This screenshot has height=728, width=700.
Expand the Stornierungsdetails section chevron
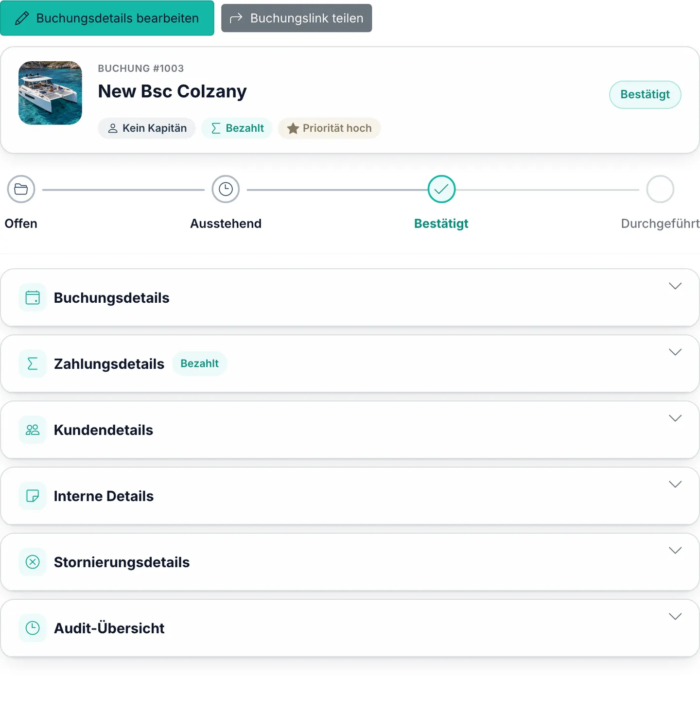(x=675, y=550)
